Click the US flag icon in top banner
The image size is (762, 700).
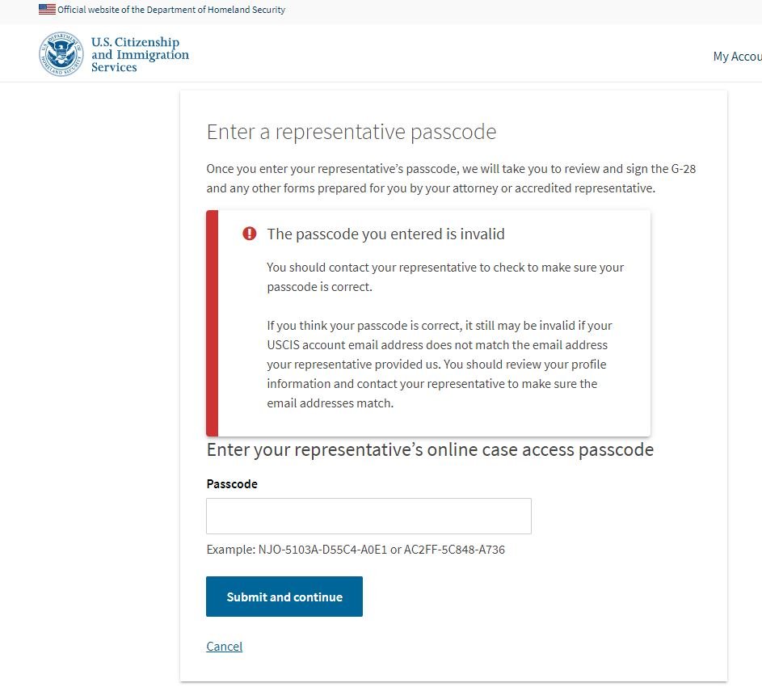tap(47, 9)
